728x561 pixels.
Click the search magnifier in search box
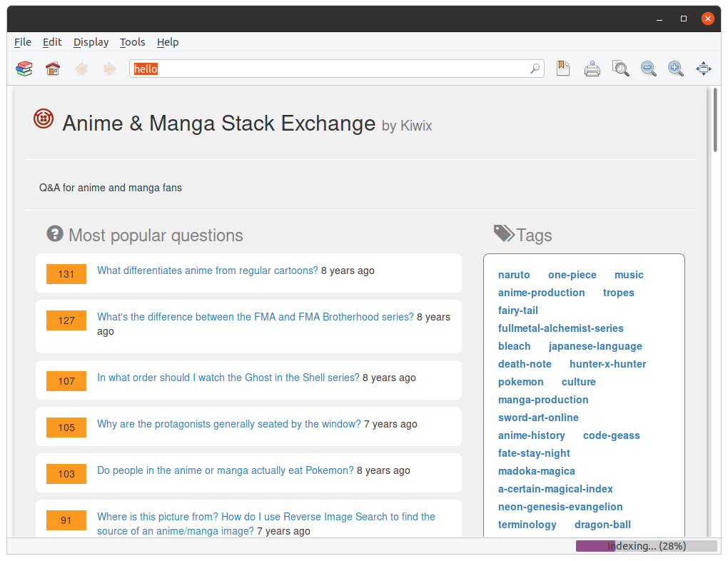click(535, 69)
